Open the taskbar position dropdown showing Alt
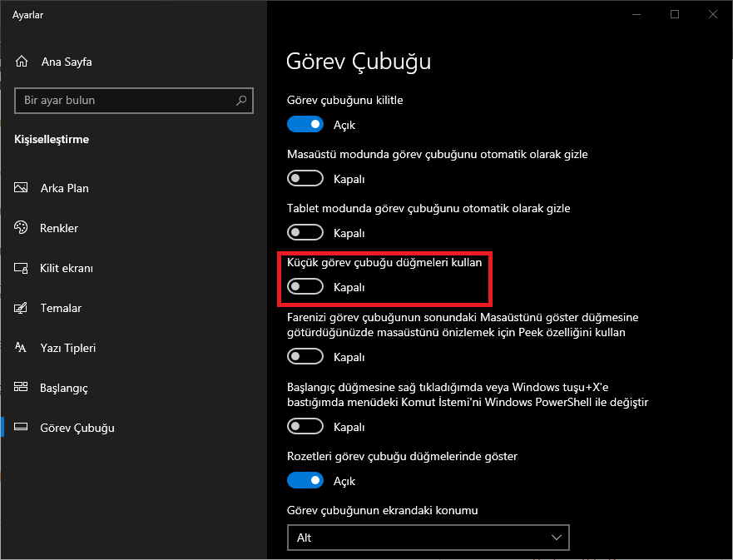The width and height of the screenshot is (733, 560). pos(428,538)
